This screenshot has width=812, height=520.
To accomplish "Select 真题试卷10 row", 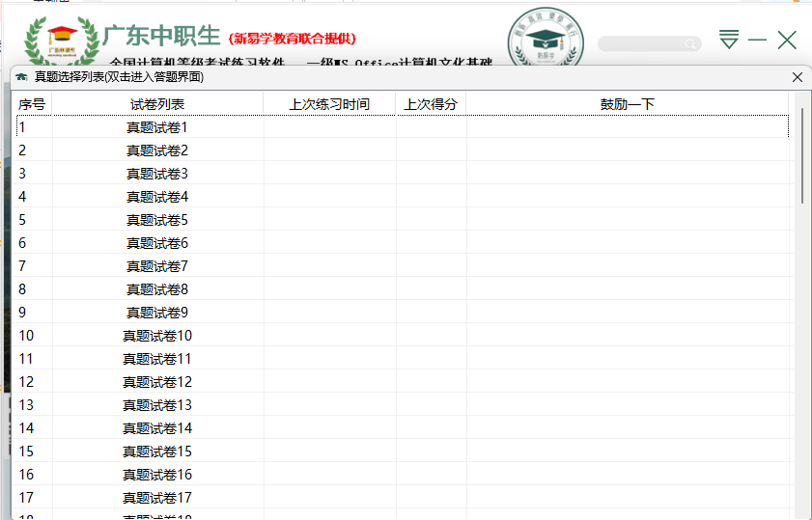I will (x=403, y=336).
